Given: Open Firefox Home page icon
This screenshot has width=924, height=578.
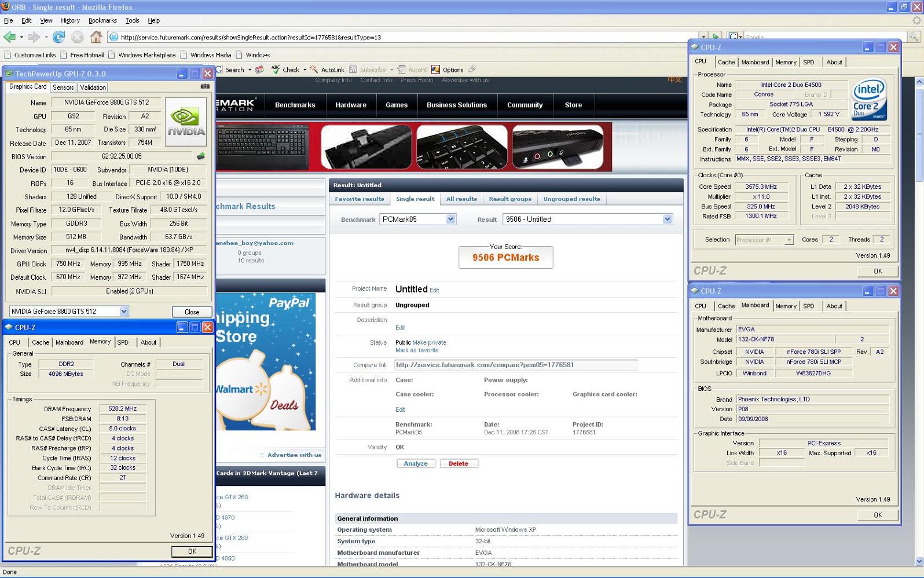Looking at the screenshot, I should coord(96,37).
